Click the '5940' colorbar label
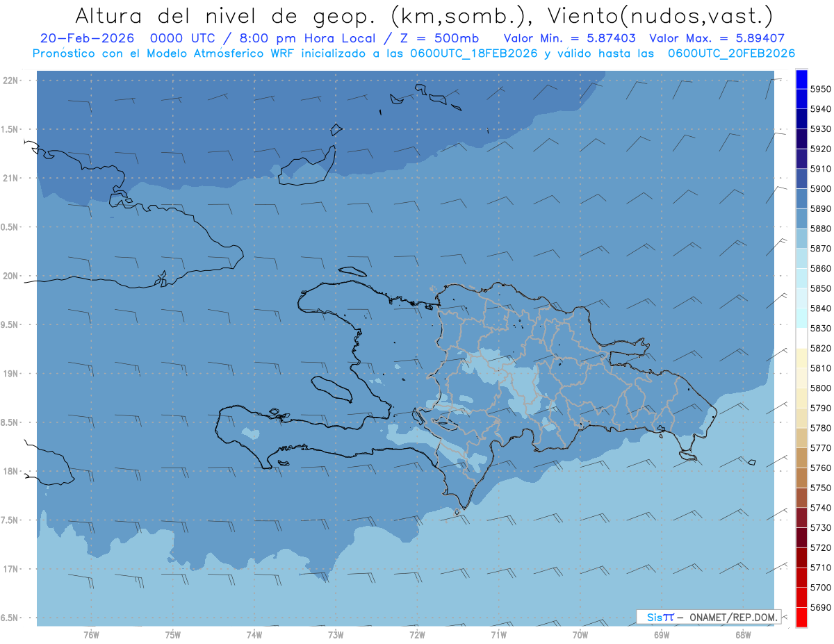This screenshot has width=834, height=644. point(821,109)
